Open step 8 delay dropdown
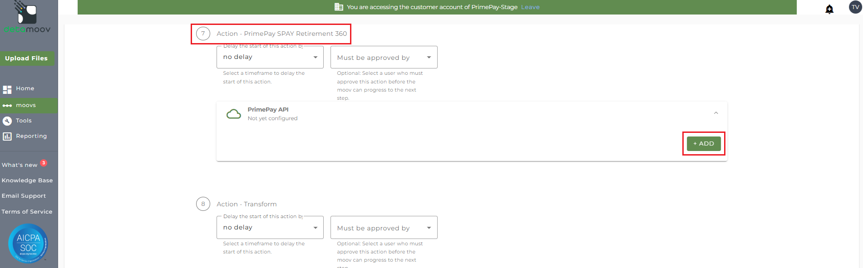Viewport: 868px width, 268px height. pos(270,228)
